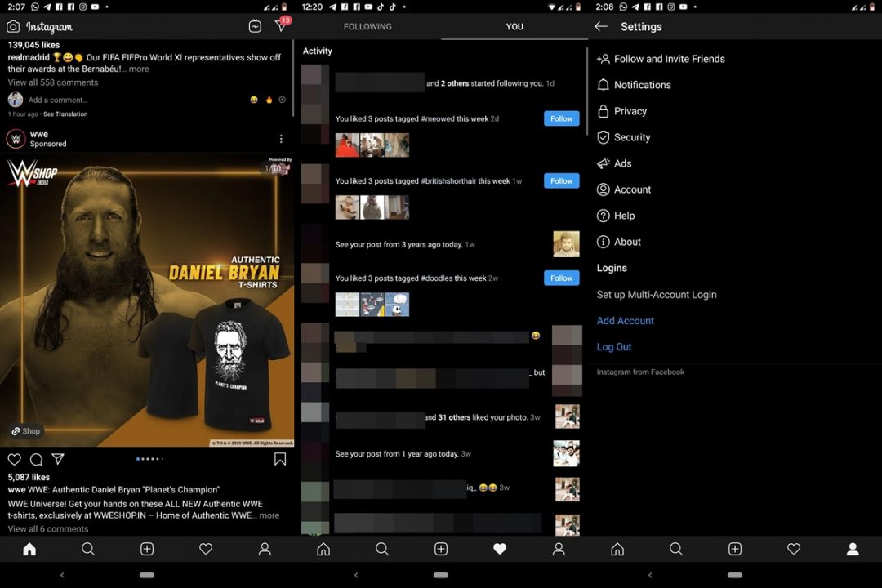Tap Add Account link

click(625, 321)
